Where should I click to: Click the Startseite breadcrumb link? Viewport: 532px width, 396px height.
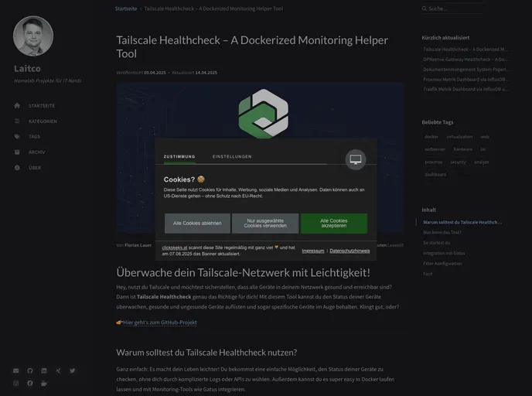point(126,9)
